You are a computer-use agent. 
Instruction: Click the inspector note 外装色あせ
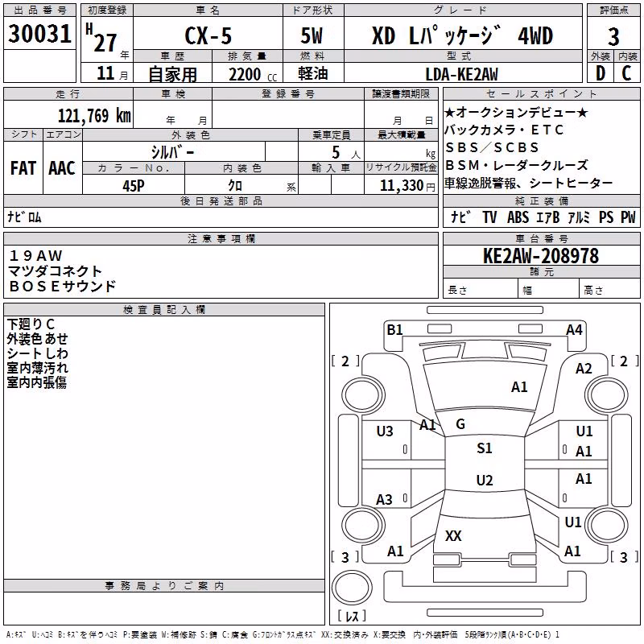[x=37, y=339]
